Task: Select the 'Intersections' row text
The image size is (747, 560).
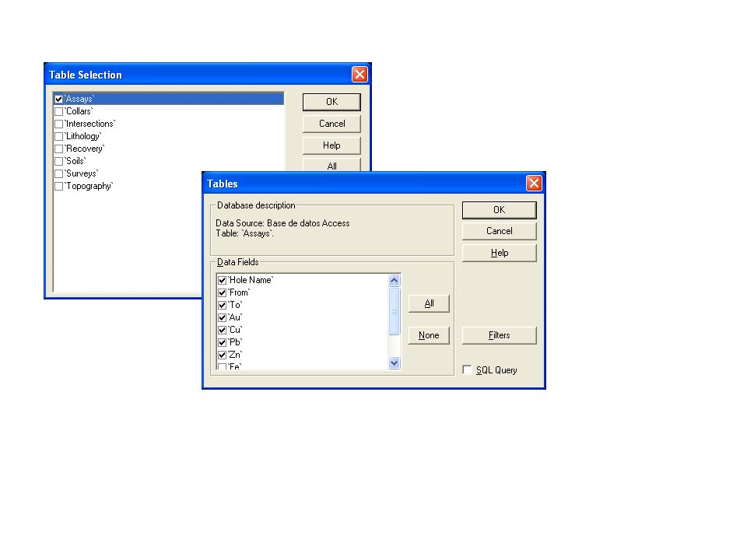Action: click(x=90, y=124)
